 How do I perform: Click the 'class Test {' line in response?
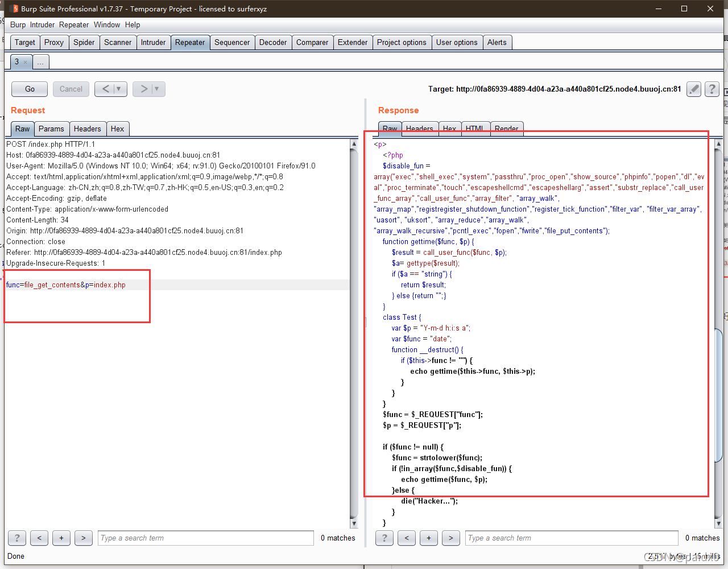pyautogui.click(x=402, y=318)
